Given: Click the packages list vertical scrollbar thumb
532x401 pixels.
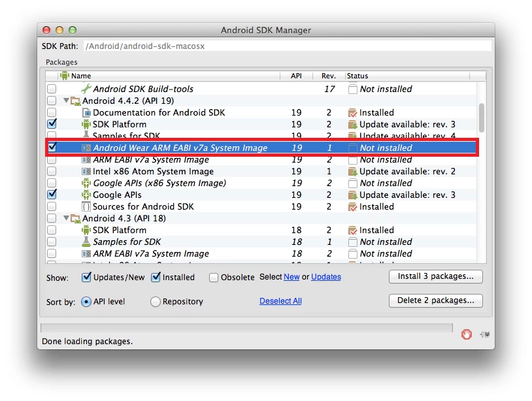Looking at the screenshot, I should click(x=482, y=118).
